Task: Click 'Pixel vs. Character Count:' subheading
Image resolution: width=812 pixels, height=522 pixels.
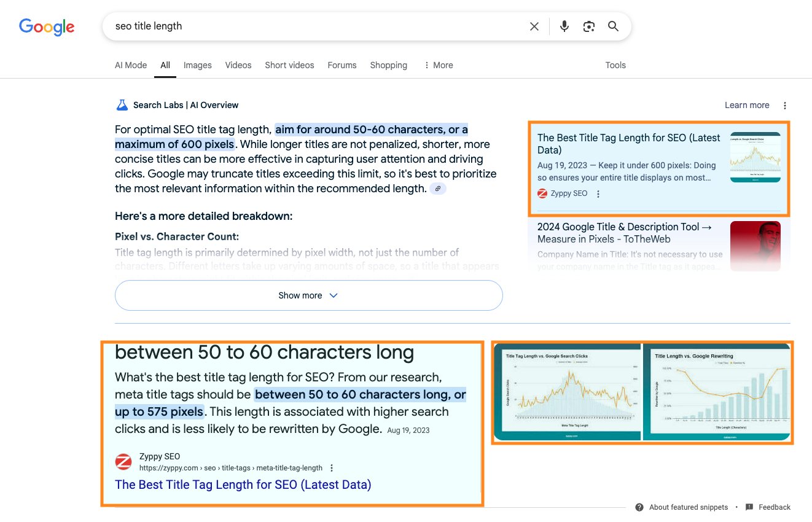Action: (x=177, y=236)
